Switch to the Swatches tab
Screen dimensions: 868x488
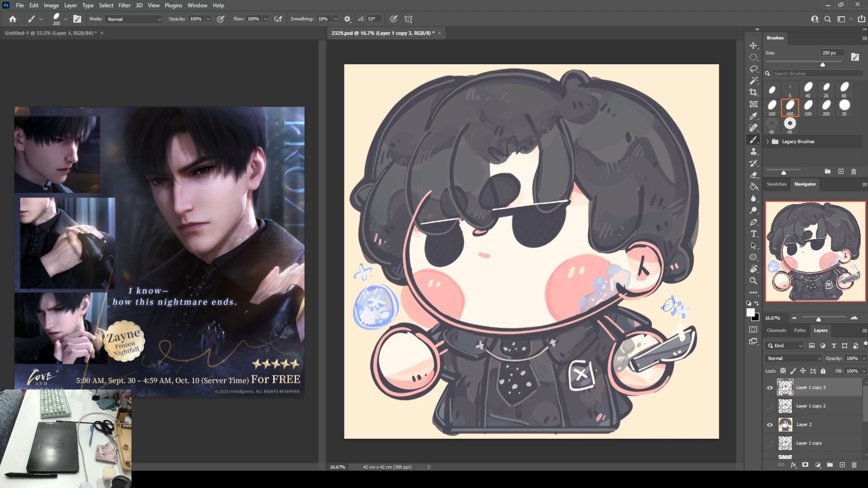(x=776, y=184)
